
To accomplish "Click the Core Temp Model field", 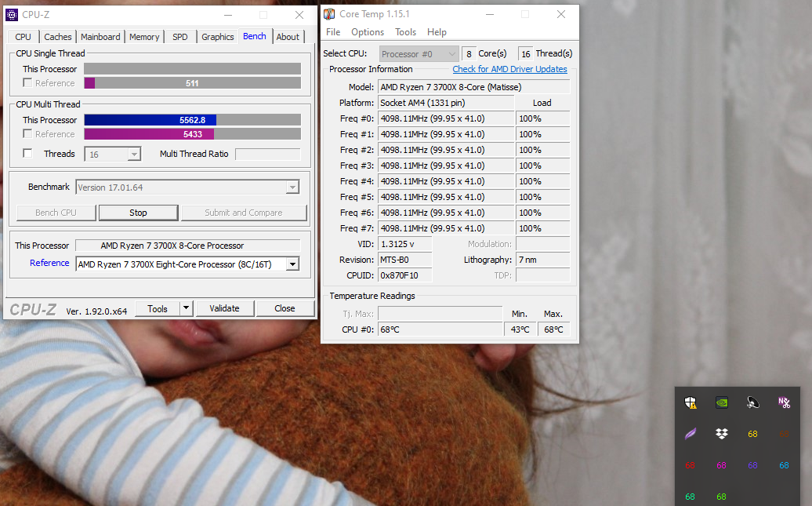I will 474,87.
